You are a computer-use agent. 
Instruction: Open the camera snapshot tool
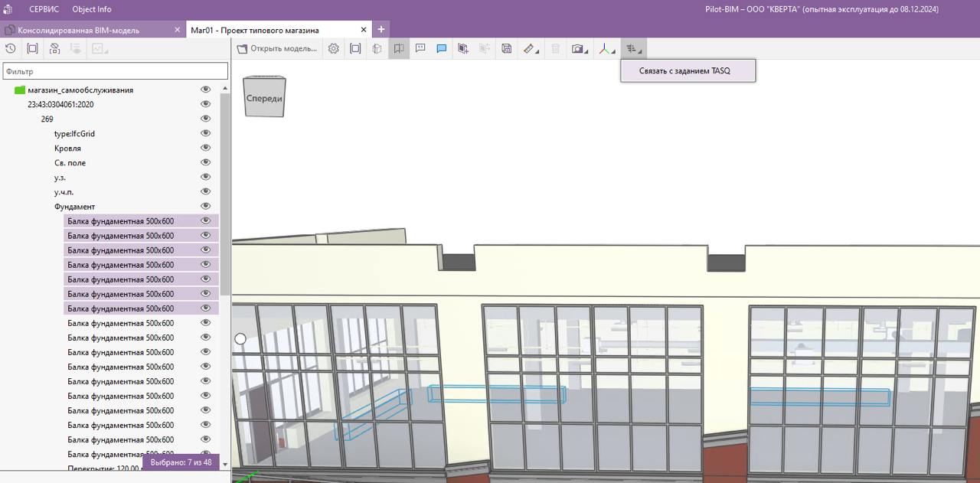pyautogui.click(x=580, y=48)
